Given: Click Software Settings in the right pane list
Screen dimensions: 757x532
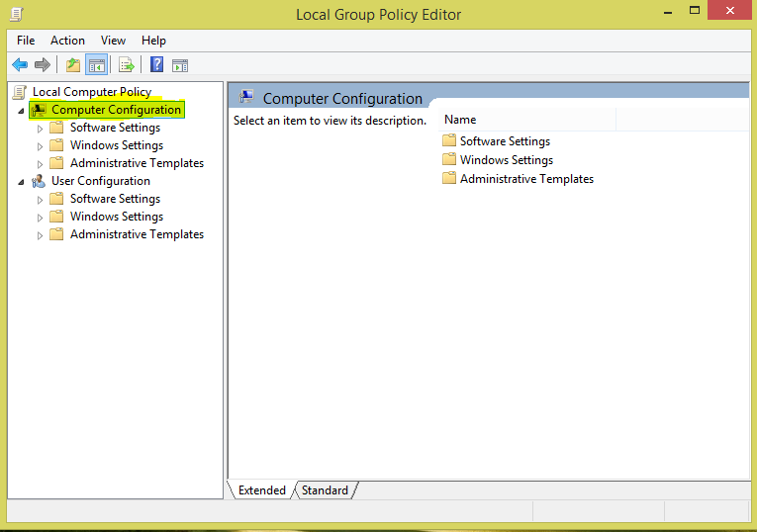Looking at the screenshot, I should click(x=505, y=140).
